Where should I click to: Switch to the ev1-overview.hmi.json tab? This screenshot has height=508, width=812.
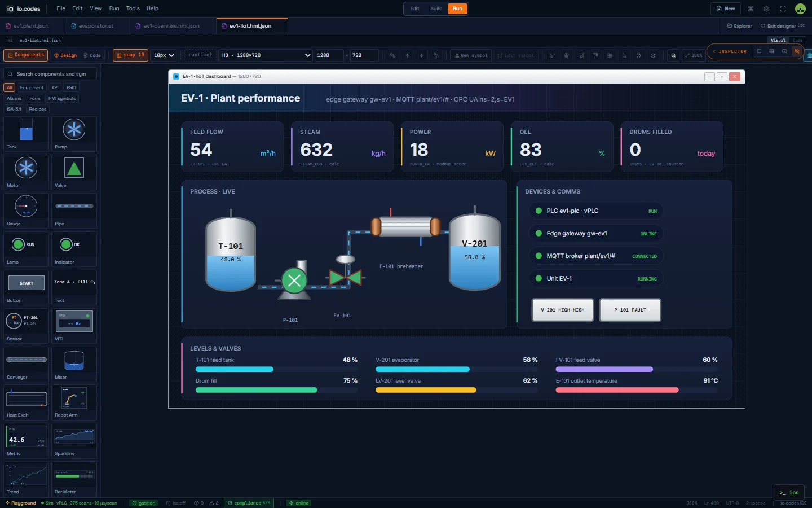[171, 26]
